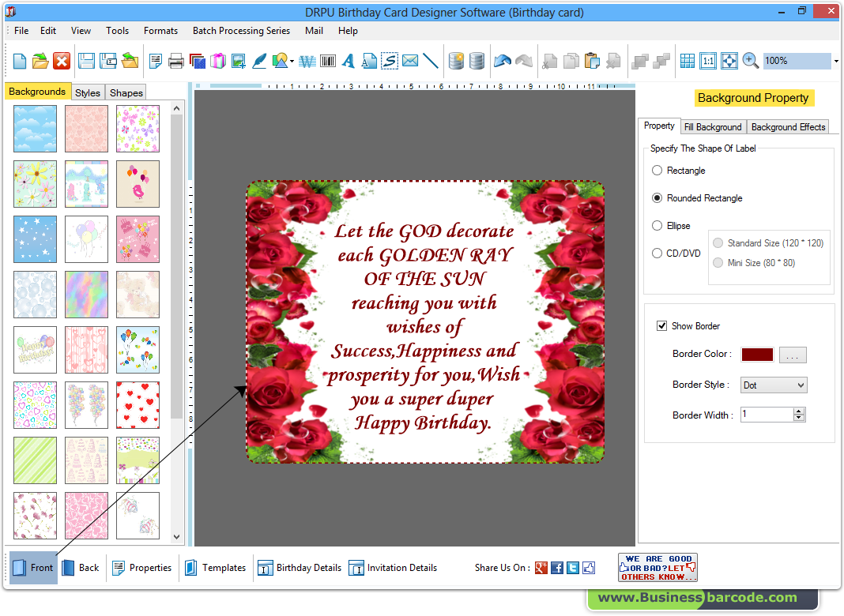
Task: Open Birthday Details
Action: (300, 568)
